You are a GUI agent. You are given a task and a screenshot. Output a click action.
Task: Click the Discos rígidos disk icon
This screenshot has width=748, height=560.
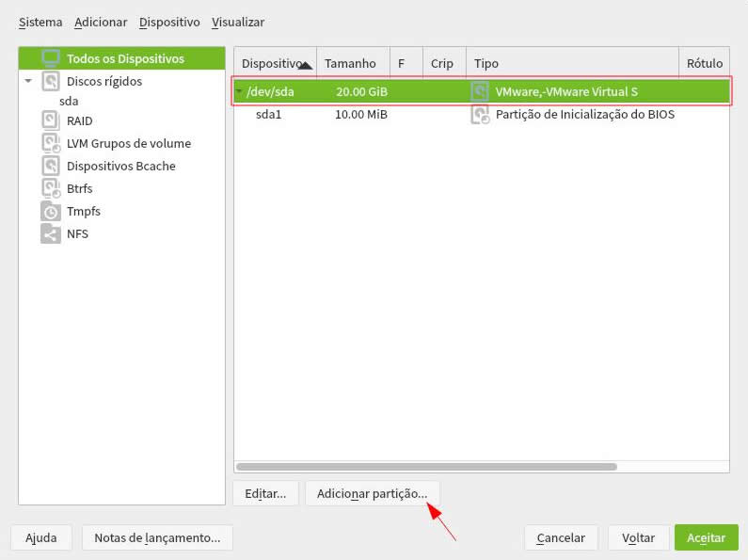(51, 81)
